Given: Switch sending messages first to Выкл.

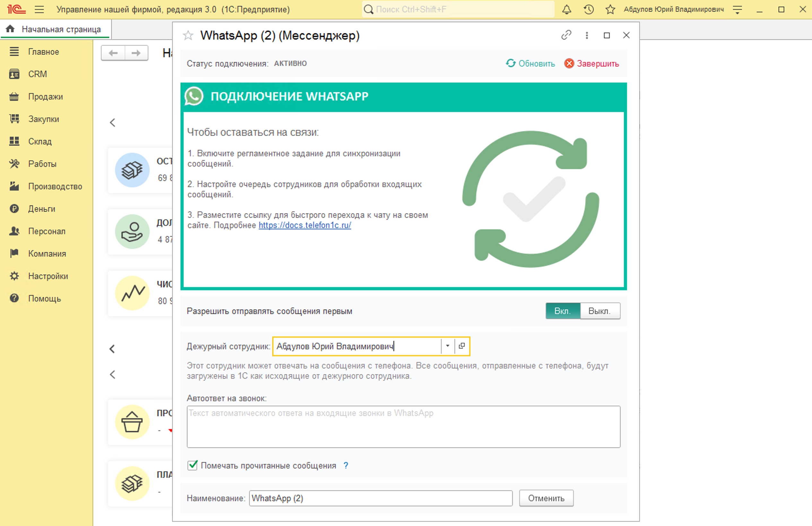Looking at the screenshot, I should (600, 311).
